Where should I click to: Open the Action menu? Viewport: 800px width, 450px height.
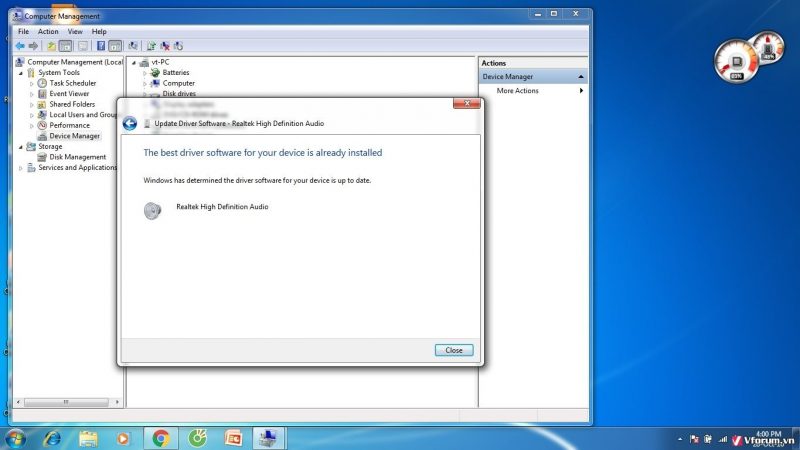coord(48,32)
